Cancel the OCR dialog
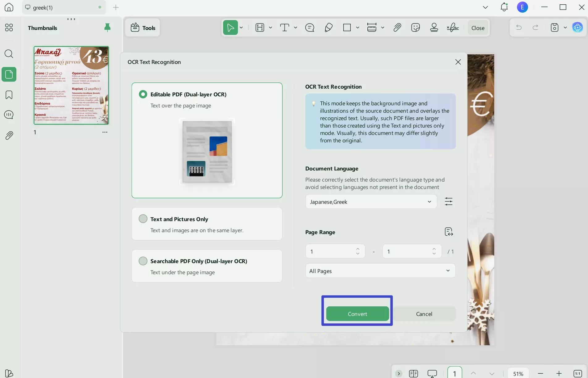Image resolution: width=588 pixels, height=378 pixels. click(x=424, y=314)
